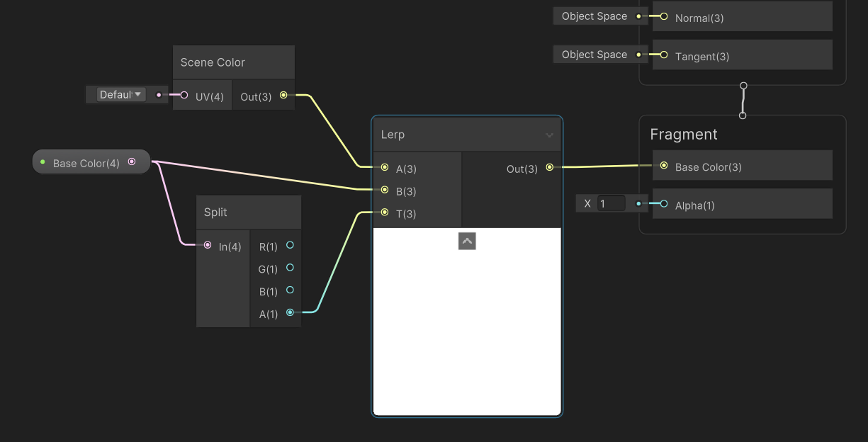
Task: Click the A(1) output port on the Split node
Action: (x=289, y=312)
